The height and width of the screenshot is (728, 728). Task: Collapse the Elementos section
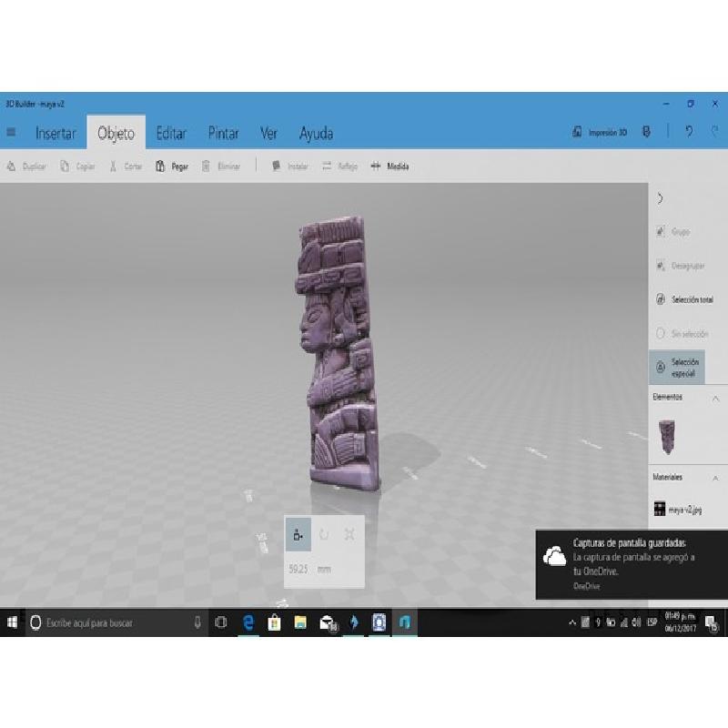coord(716,398)
